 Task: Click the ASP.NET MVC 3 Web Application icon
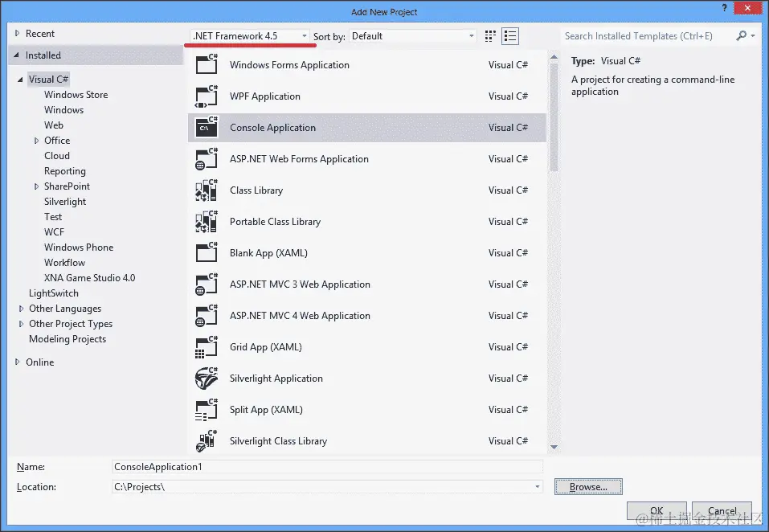(x=207, y=284)
